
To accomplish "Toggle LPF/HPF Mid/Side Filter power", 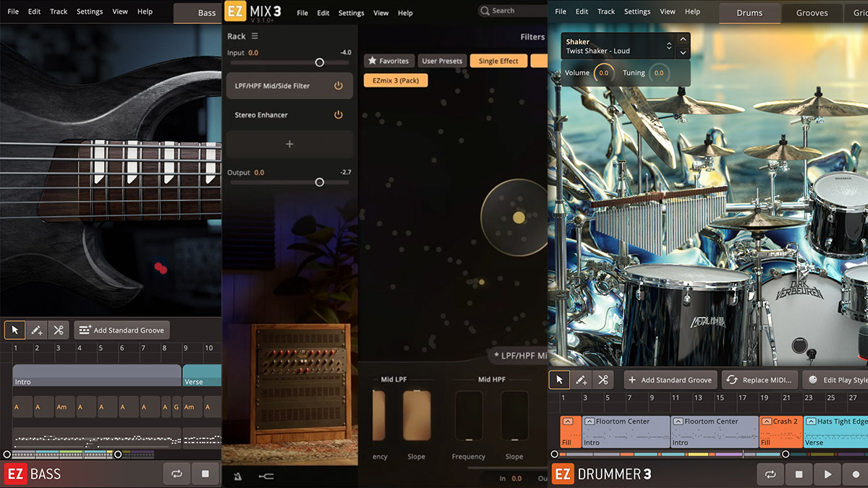I will pyautogui.click(x=338, y=85).
